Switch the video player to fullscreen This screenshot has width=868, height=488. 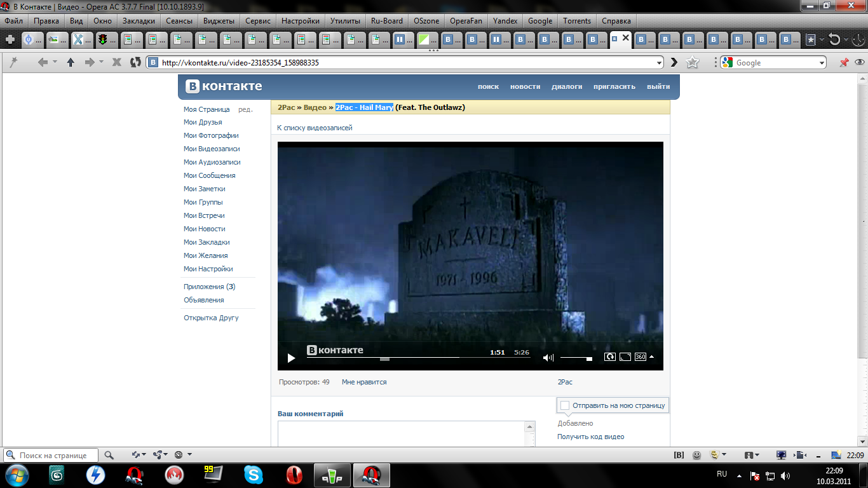click(625, 357)
